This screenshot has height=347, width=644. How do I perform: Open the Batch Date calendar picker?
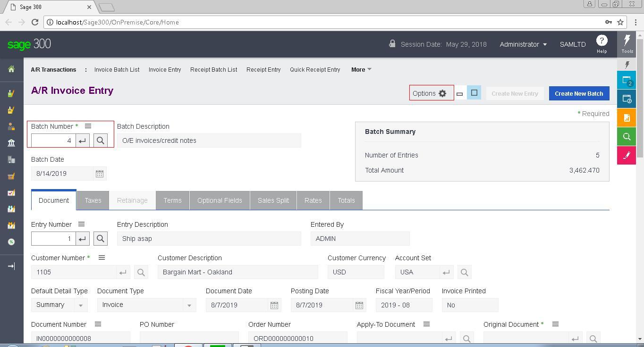pyautogui.click(x=99, y=173)
